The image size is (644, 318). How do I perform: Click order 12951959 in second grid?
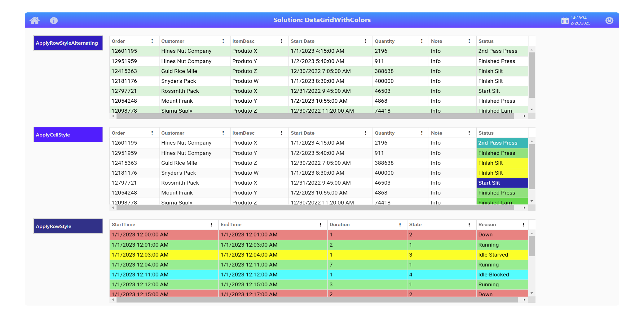coord(124,153)
